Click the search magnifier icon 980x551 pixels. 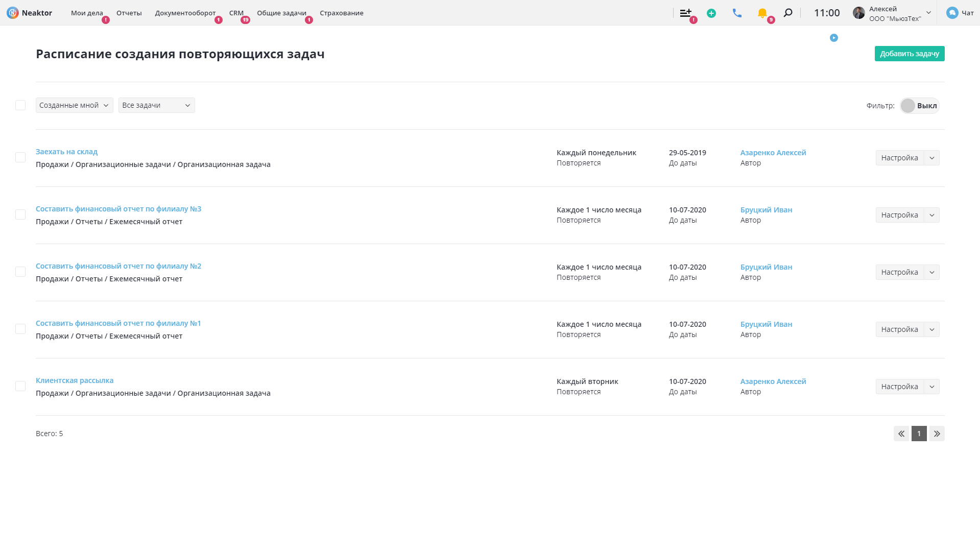click(788, 13)
